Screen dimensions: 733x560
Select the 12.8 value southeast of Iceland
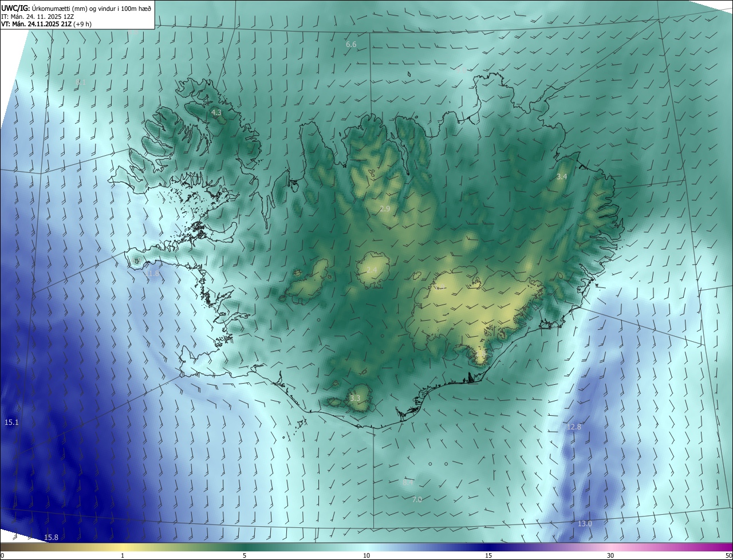point(574,427)
